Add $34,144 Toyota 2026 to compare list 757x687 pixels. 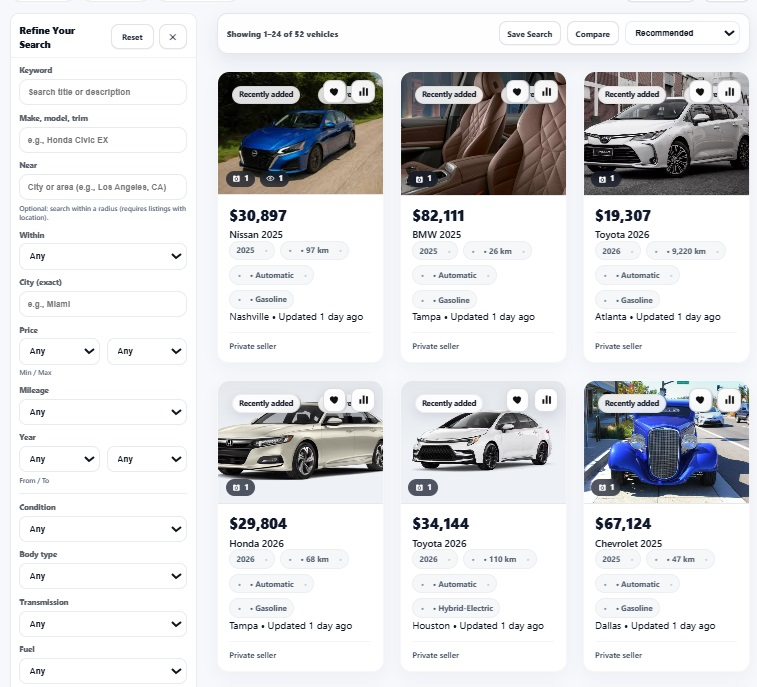(x=547, y=400)
